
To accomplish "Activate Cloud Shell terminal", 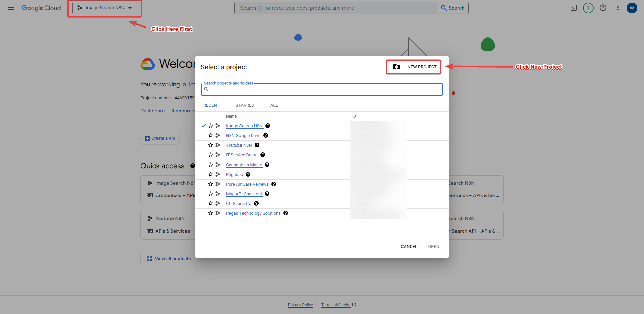I will coord(574,8).
